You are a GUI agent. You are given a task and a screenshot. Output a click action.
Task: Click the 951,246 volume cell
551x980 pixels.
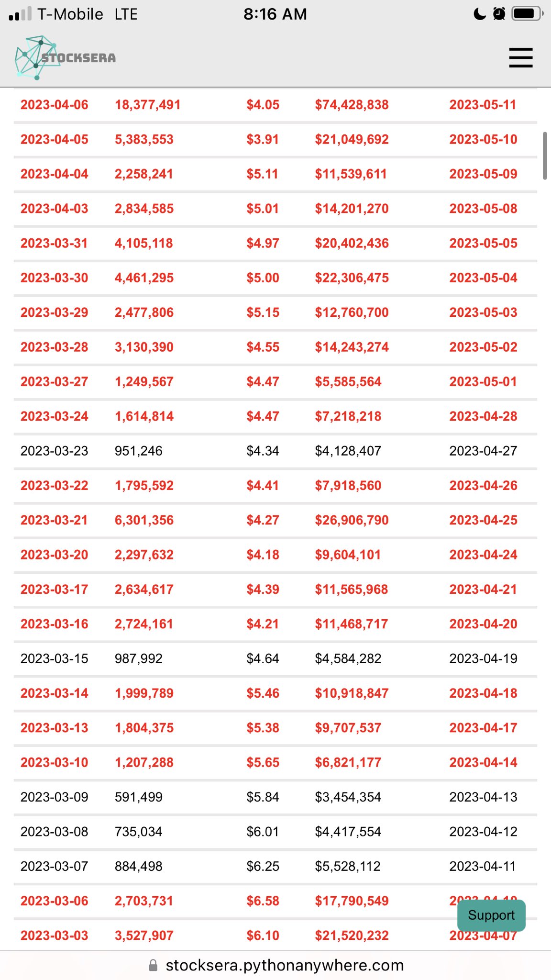(x=139, y=451)
